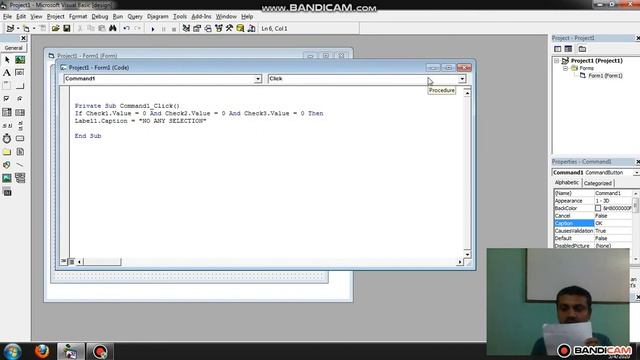Open the Tools menu
Viewport: 640px width, 360px height.
[180, 16]
